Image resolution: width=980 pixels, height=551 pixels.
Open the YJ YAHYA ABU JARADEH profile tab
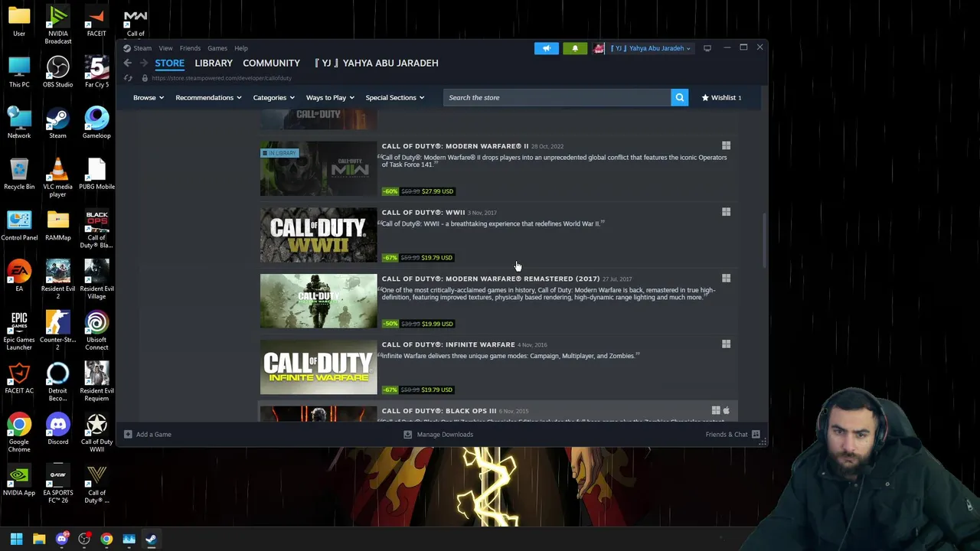point(376,63)
